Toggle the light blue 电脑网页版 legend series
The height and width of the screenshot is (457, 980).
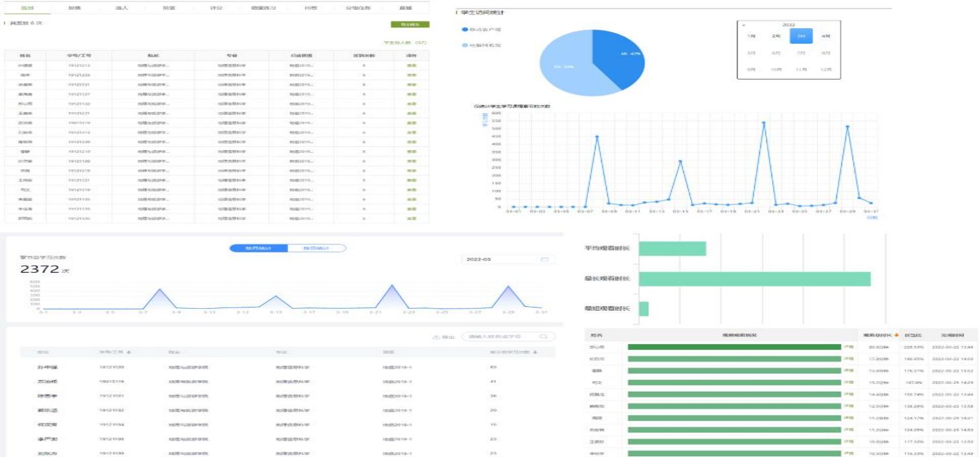coord(465,46)
